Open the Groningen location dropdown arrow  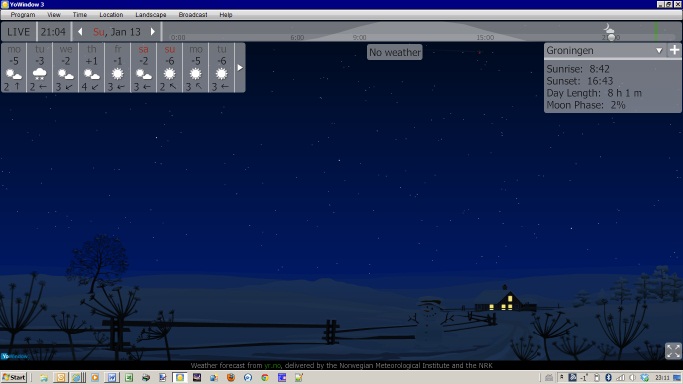[659, 51]
